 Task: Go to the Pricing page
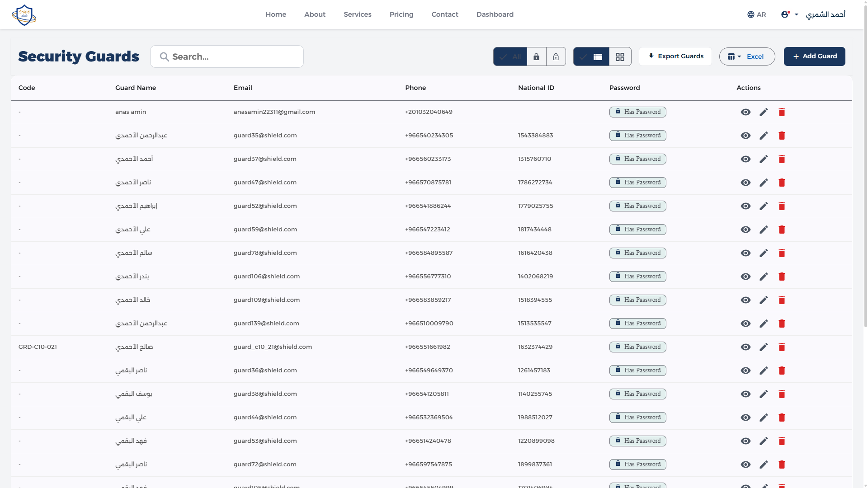[401, 14]
